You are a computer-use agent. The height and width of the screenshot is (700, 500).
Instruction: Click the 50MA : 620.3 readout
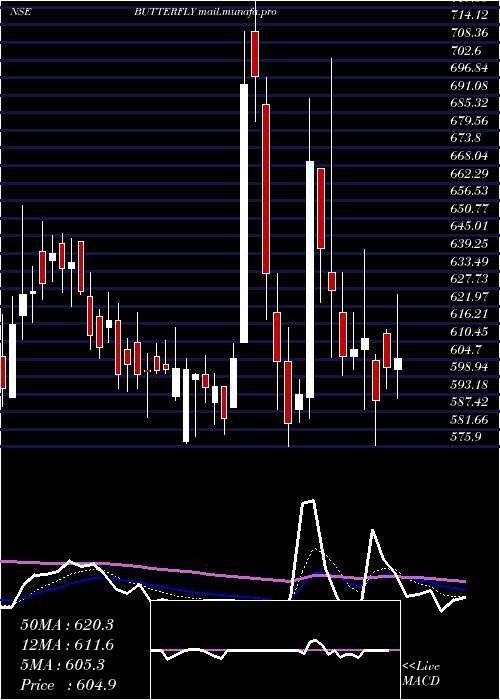pos(67,624)
